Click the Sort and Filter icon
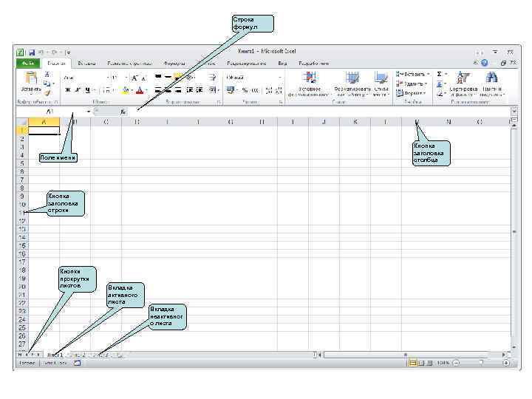 (x=463, y=78)
